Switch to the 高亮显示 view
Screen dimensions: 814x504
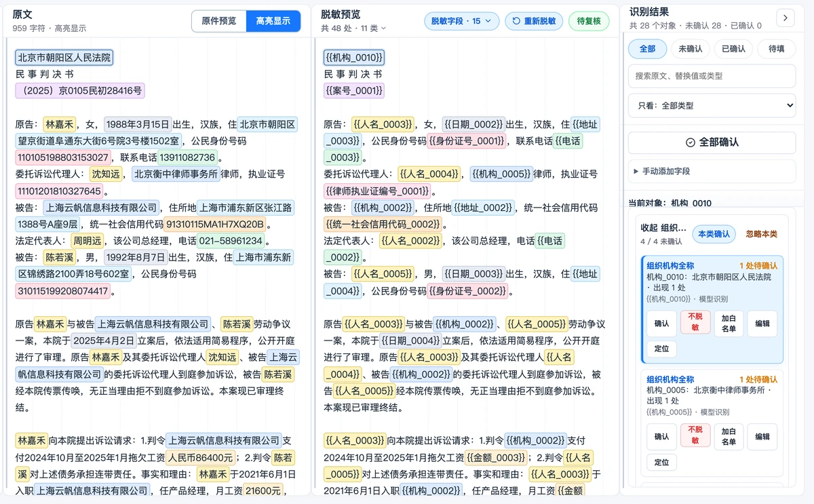273,21
